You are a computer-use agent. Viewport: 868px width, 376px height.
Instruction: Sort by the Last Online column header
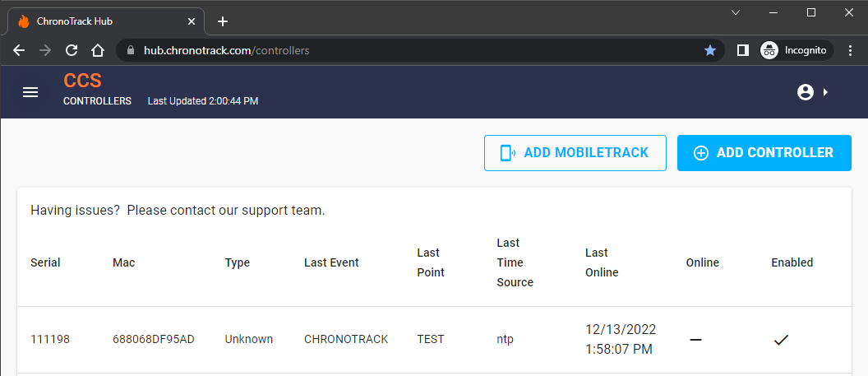tap(602, 262)
